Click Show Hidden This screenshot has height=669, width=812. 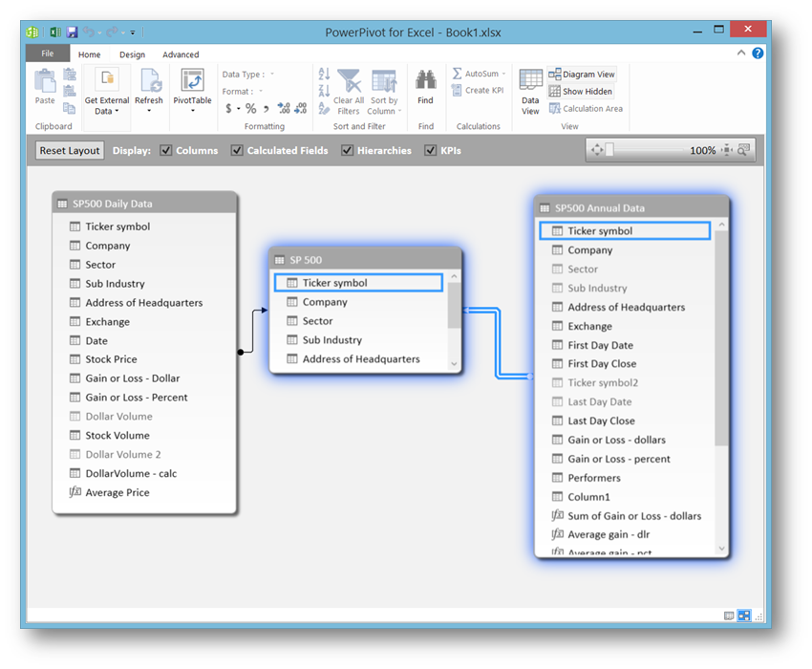pos(581,91)
